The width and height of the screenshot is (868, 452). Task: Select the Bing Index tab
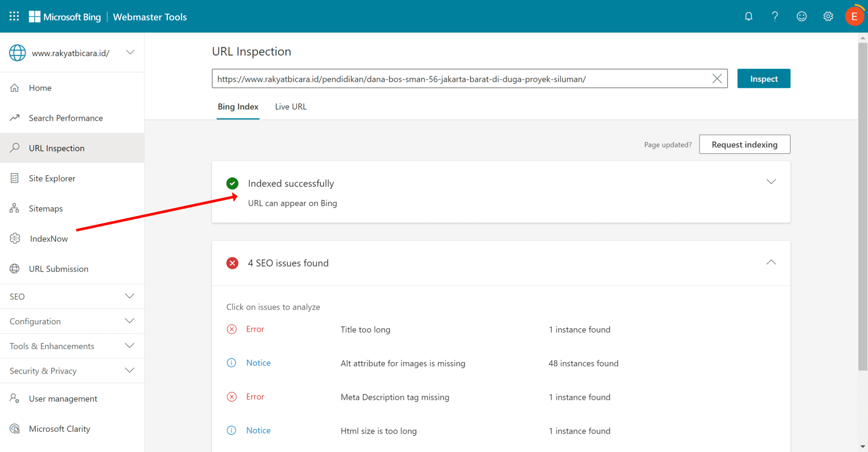click(238, 107)
